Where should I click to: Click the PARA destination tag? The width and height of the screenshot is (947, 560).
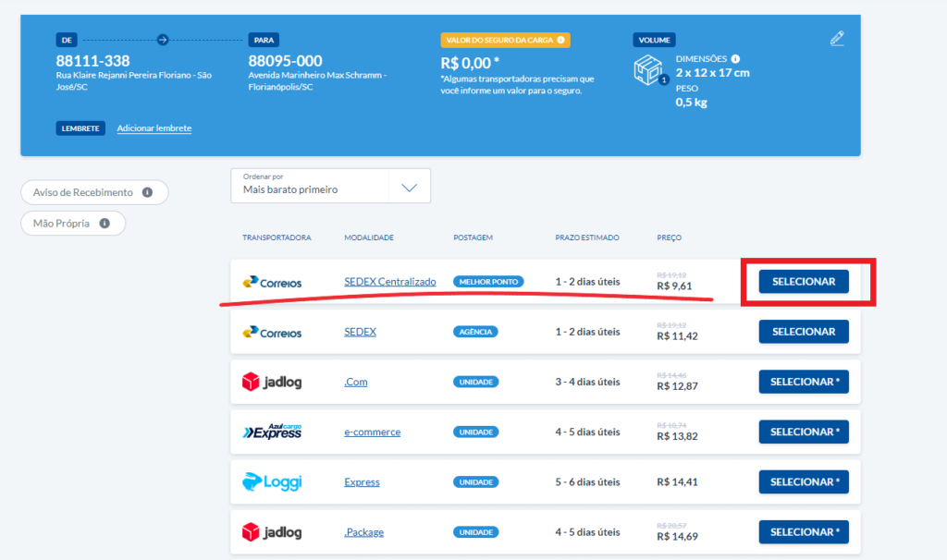[x=264, y=40]
